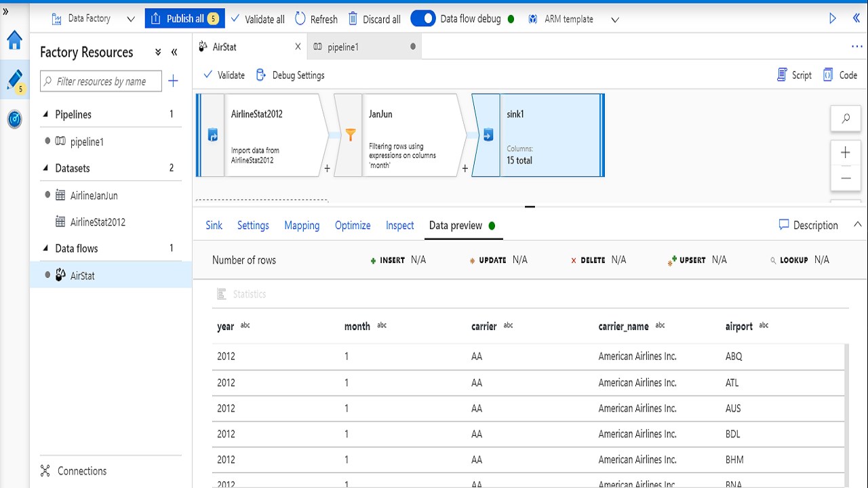Open the AirlineJanJun dataset
This screenshot has height=488, width=868.
[94, 195]
